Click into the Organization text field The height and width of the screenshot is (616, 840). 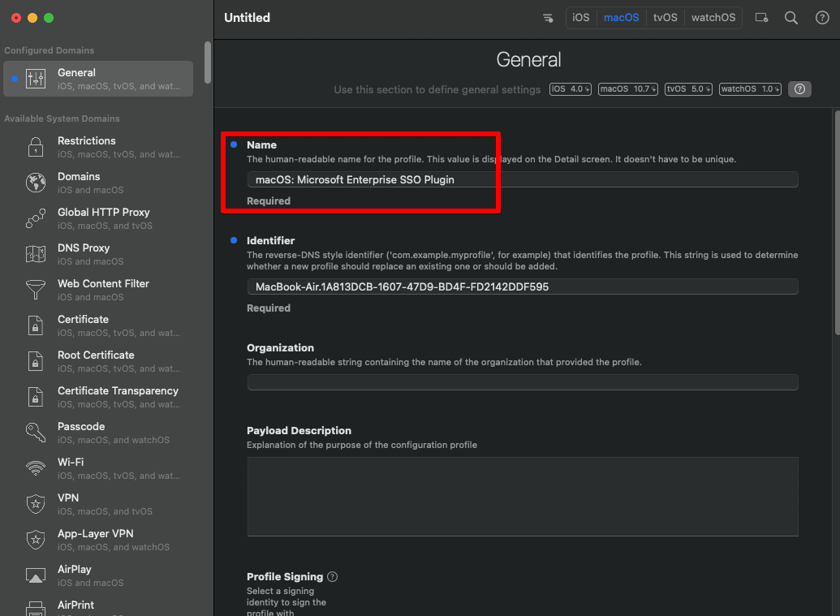523,382
